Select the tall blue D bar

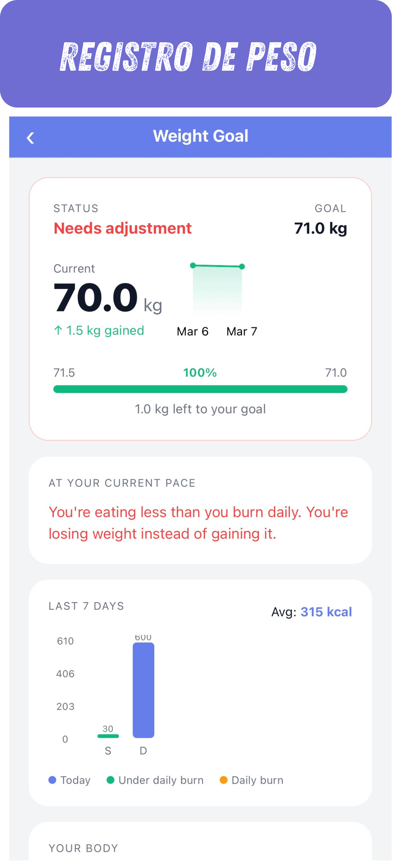pos(143,690)
